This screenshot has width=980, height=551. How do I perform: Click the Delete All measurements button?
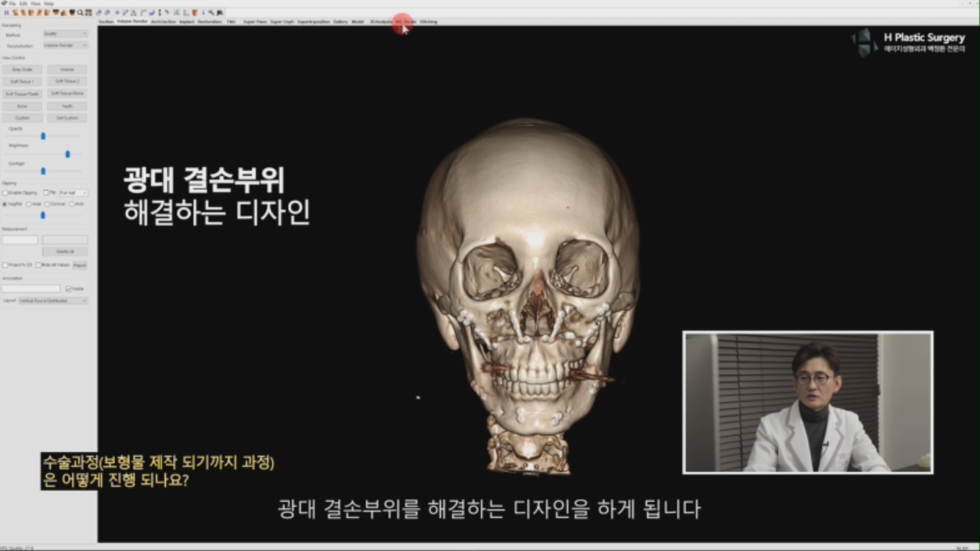(x=65, y=252)
